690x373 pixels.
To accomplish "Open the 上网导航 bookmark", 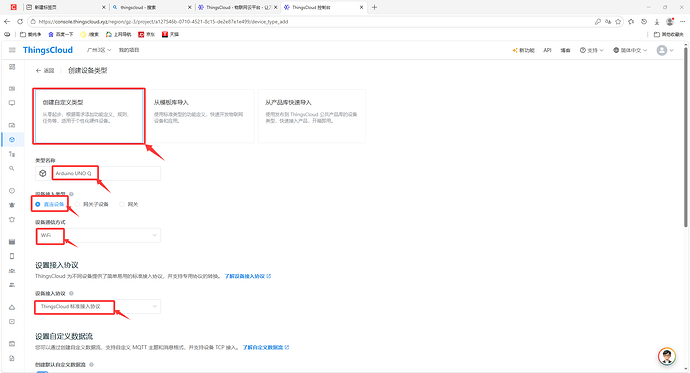I will tap(118, 34).
